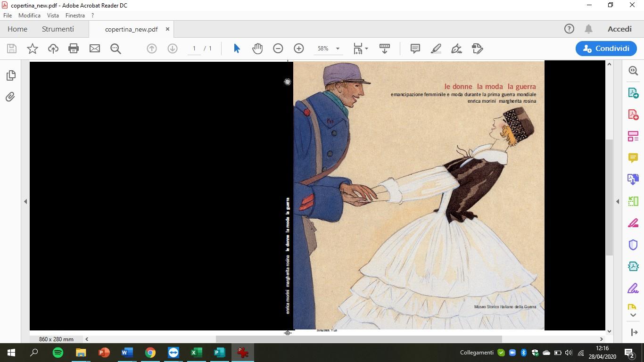Image resolution: width=644 pixels, height=362 pixels.
Task: Collapse the right tools pane arrow
Action: [x=618, y=201]
